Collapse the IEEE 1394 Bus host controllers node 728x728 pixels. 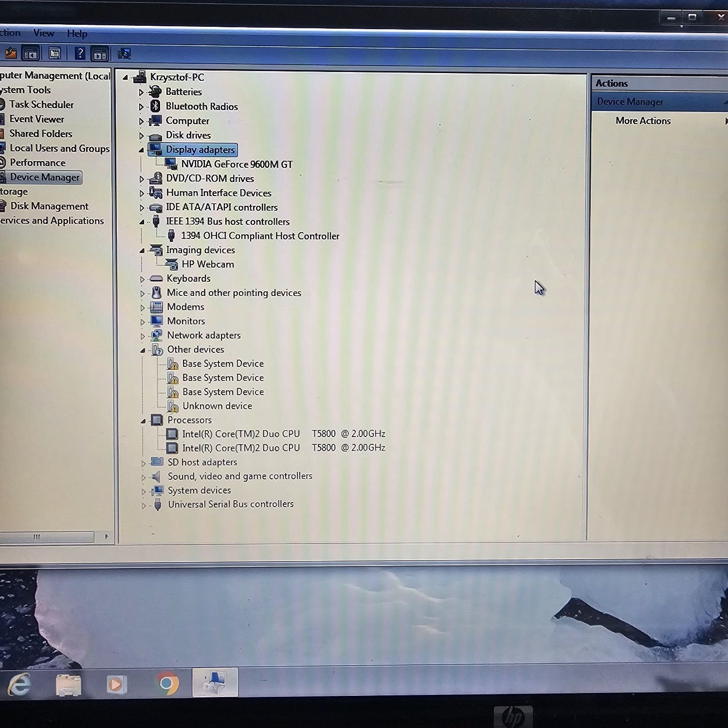(x=142, y=222)
